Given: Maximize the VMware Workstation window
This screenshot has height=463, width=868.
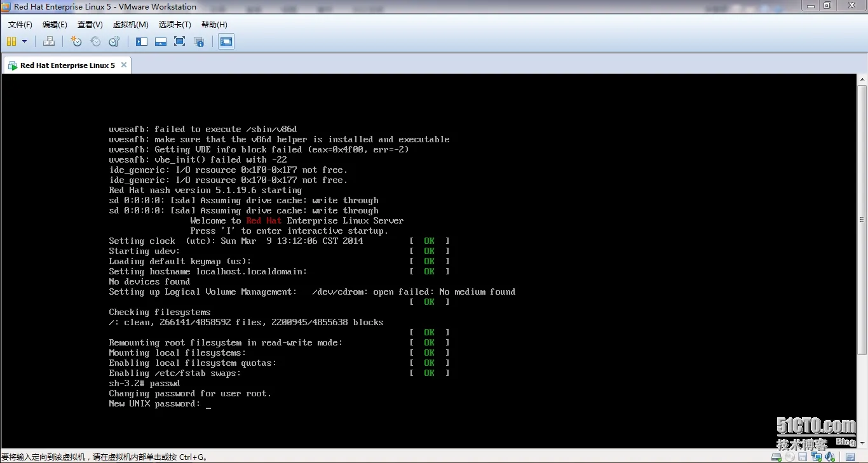Looking at the screenshot, I should coord(827,6).
